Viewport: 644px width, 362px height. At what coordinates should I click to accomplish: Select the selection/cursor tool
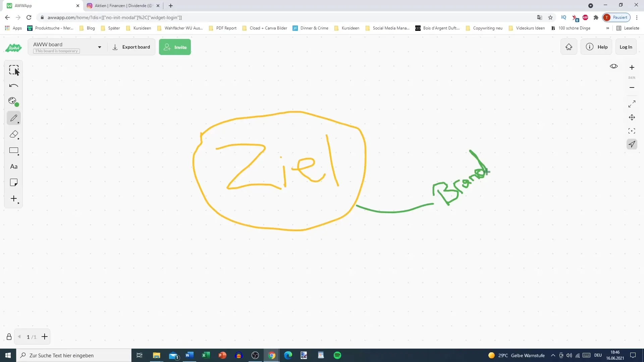pos(14,70)
